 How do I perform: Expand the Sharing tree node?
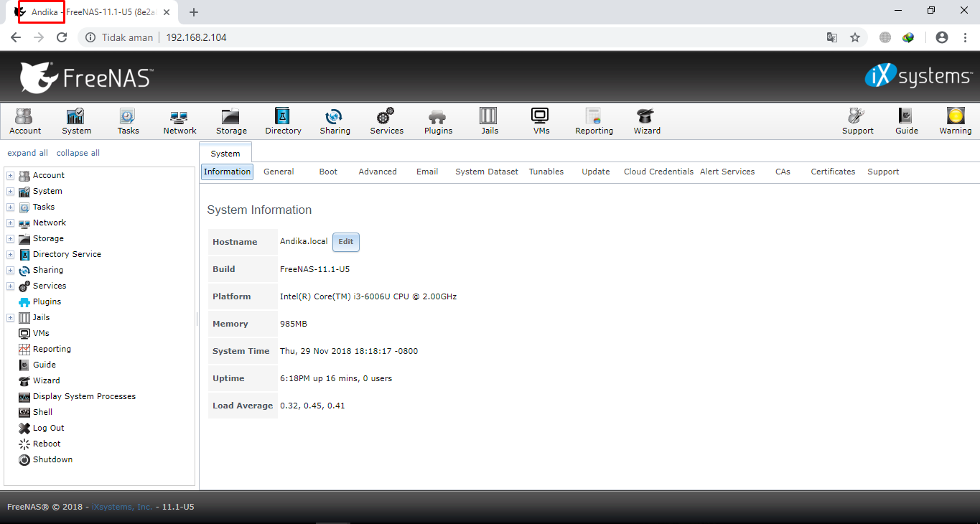(x=10, y=270)
